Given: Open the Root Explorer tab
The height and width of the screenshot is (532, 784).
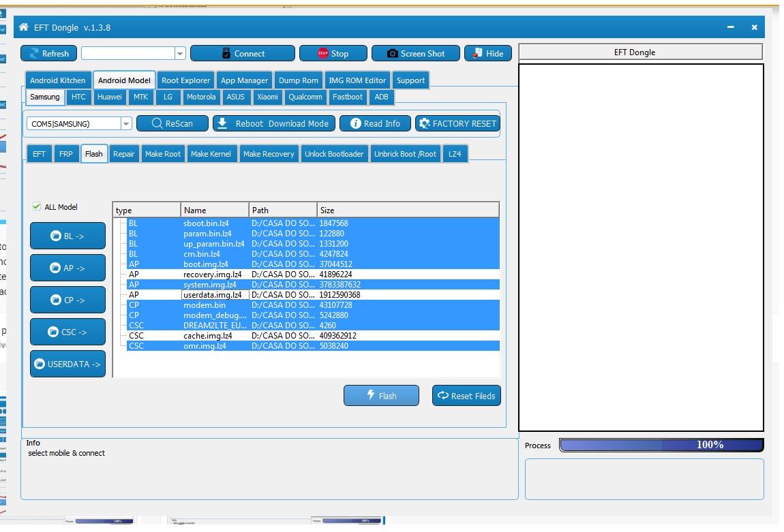Looking at the screenshot, I should tap(185, 80).
